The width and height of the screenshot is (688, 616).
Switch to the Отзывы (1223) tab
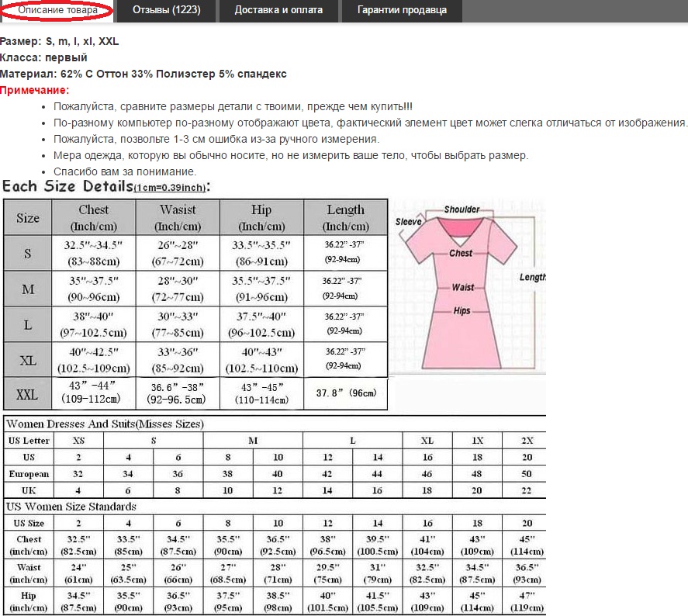pyautogui.click(x=166, y=10)
